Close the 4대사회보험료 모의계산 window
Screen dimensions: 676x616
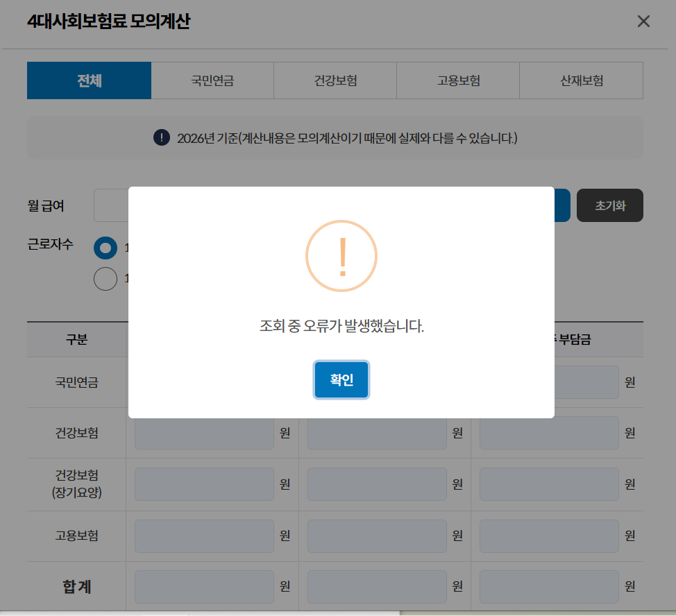(x=643, y=21)
